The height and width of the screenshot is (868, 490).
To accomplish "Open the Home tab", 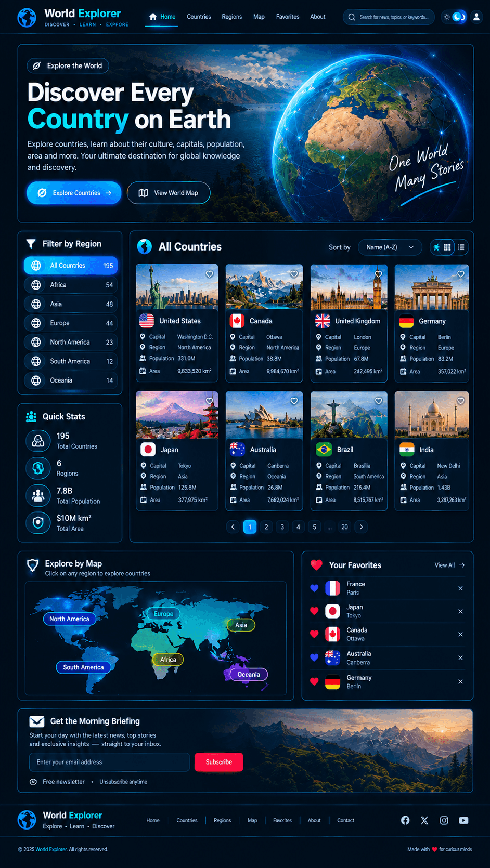I will 162,17.
